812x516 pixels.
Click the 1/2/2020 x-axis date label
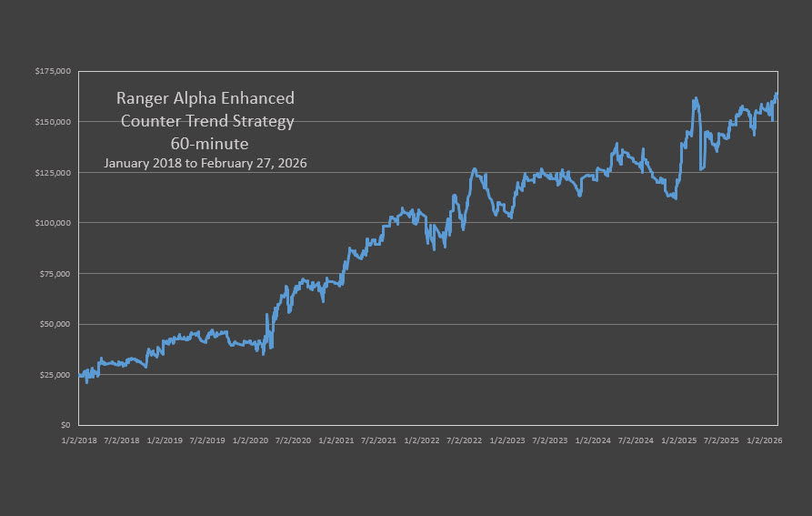pyautogui.click(x=251, y=440)
